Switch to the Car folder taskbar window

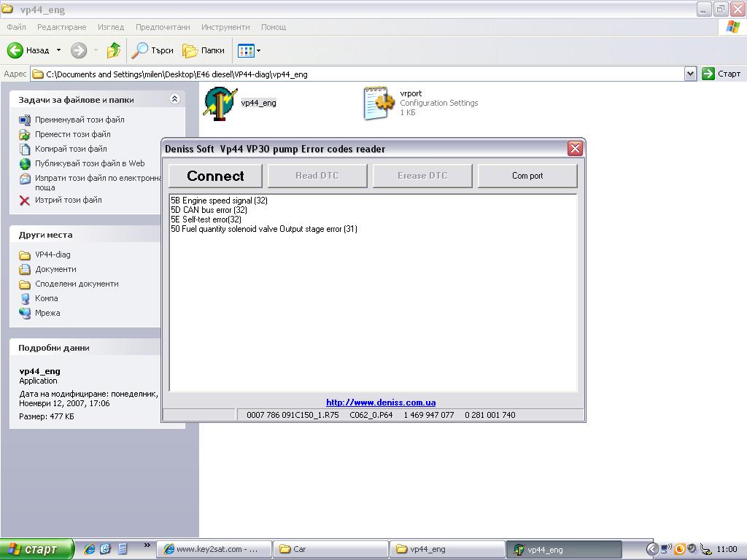click(332, 549)
